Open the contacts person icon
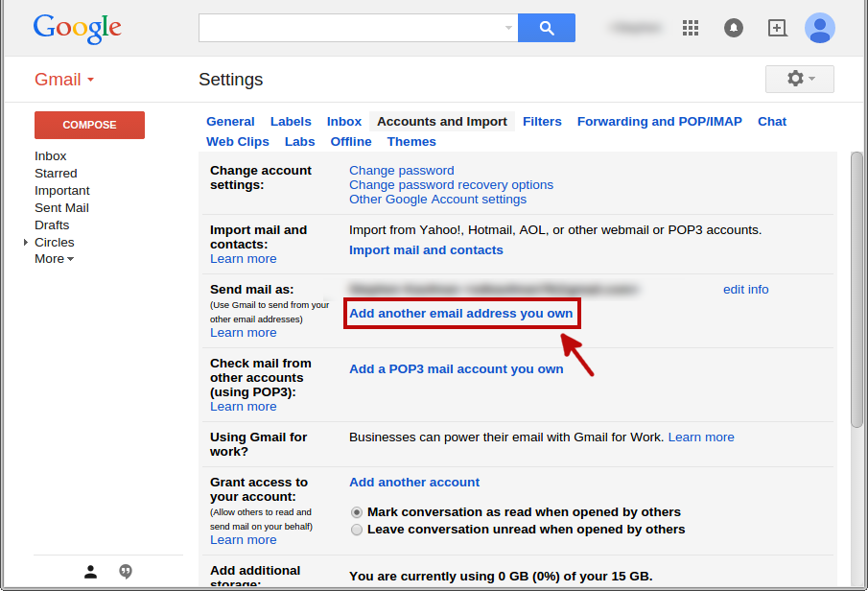The width and height of the screenshot is (868, 591). click(91, 572)
